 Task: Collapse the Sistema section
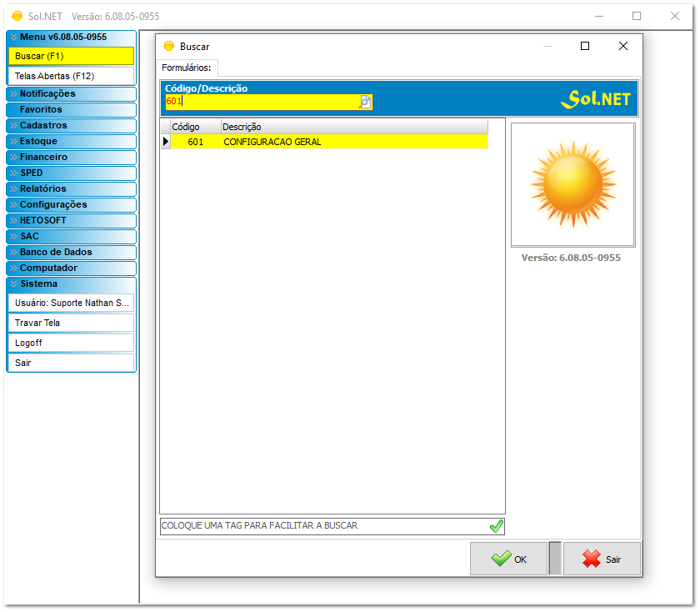click(x=71, y=283)
